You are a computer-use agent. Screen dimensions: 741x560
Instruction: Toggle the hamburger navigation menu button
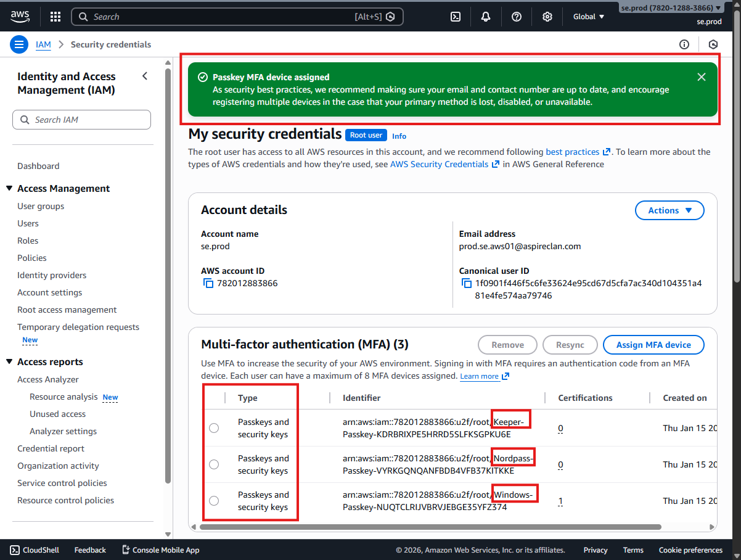(19, 44)
